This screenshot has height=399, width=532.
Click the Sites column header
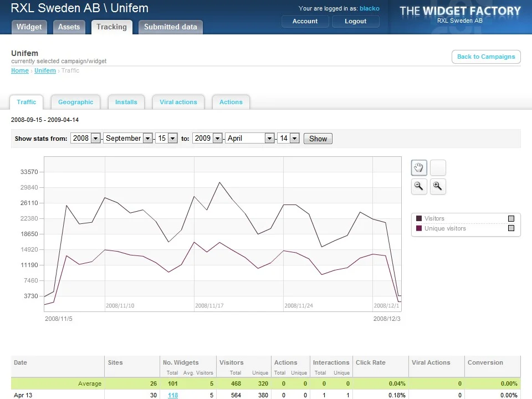pyautogui.click(x=115, y=362)
